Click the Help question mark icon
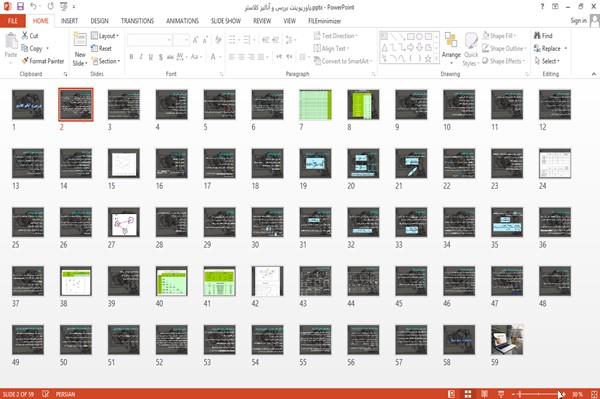 542,7
